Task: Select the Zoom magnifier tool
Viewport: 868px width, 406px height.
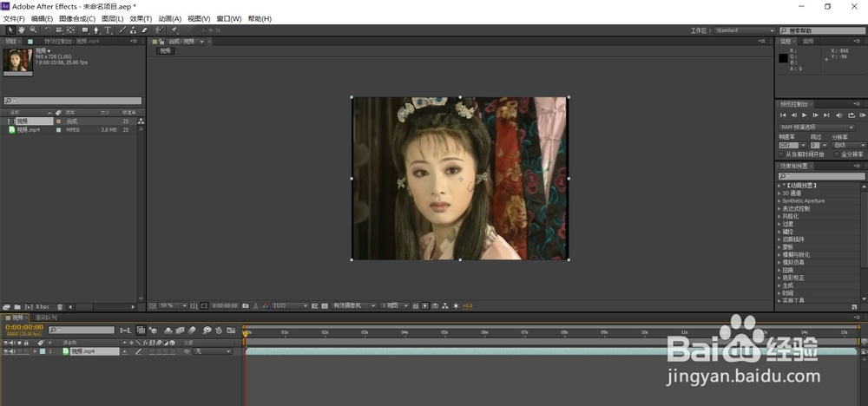Action: click(33, 29)
